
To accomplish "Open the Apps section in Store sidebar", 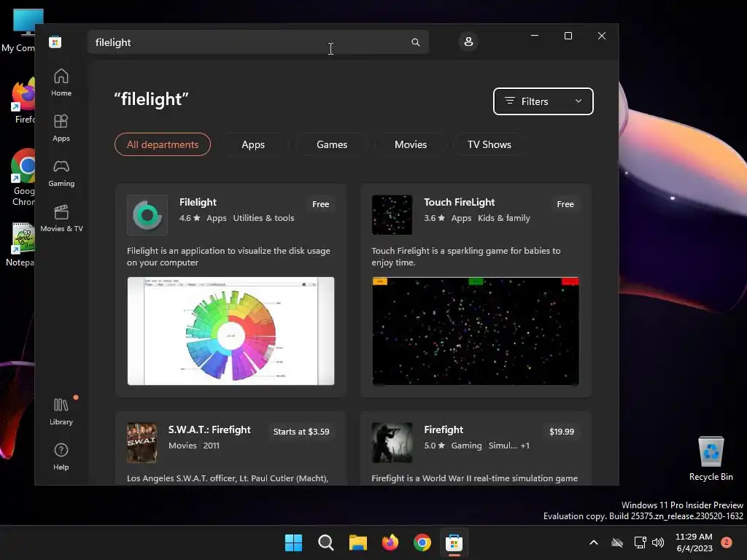I will pyautogui.click(x=61, y=128).
